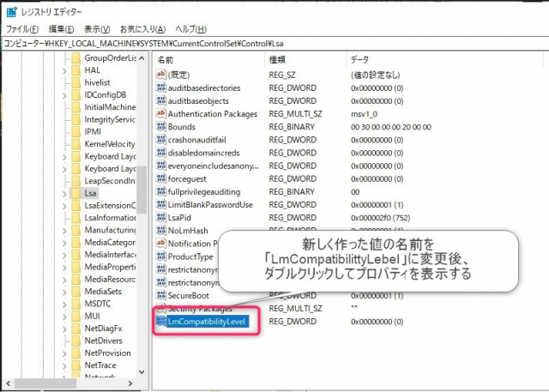Screen dimensions: 549x392
Task: Open the IntegrityServic tree key
Action: point(110,120)
